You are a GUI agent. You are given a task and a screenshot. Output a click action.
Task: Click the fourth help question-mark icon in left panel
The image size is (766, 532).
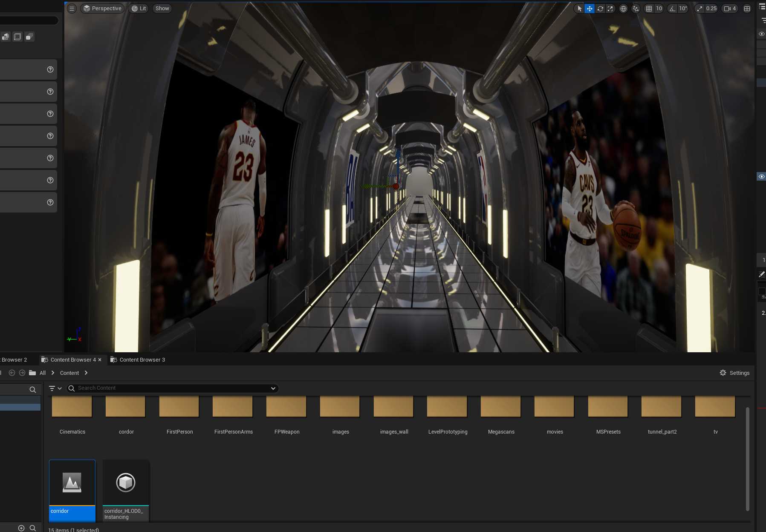click(x=50, y=136)
